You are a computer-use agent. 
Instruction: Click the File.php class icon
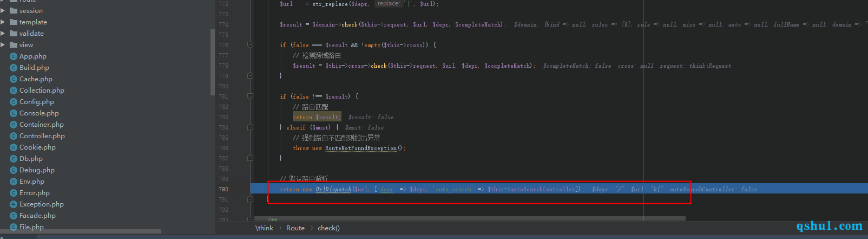tap(14, 227)
